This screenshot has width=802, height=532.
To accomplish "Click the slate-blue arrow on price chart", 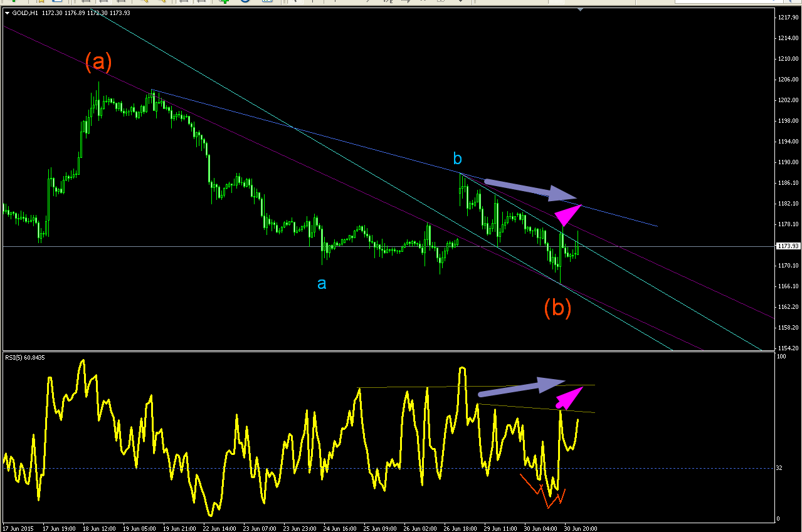I will click(x=530, y=189).
